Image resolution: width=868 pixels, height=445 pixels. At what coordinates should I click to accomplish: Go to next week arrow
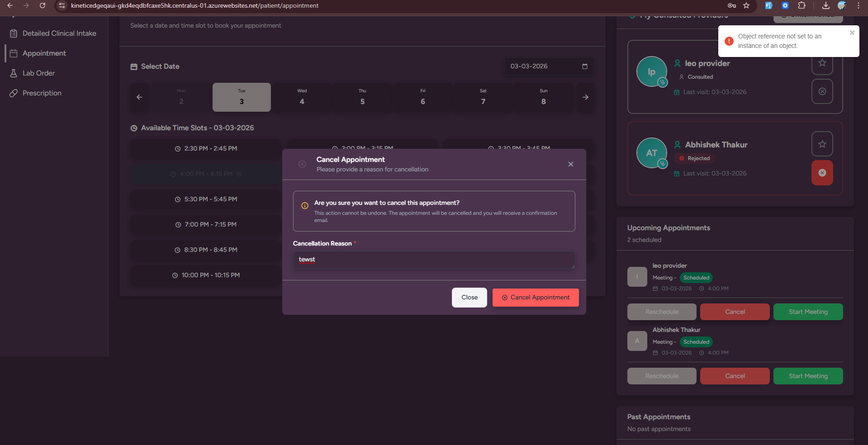[x=585, y=97]
